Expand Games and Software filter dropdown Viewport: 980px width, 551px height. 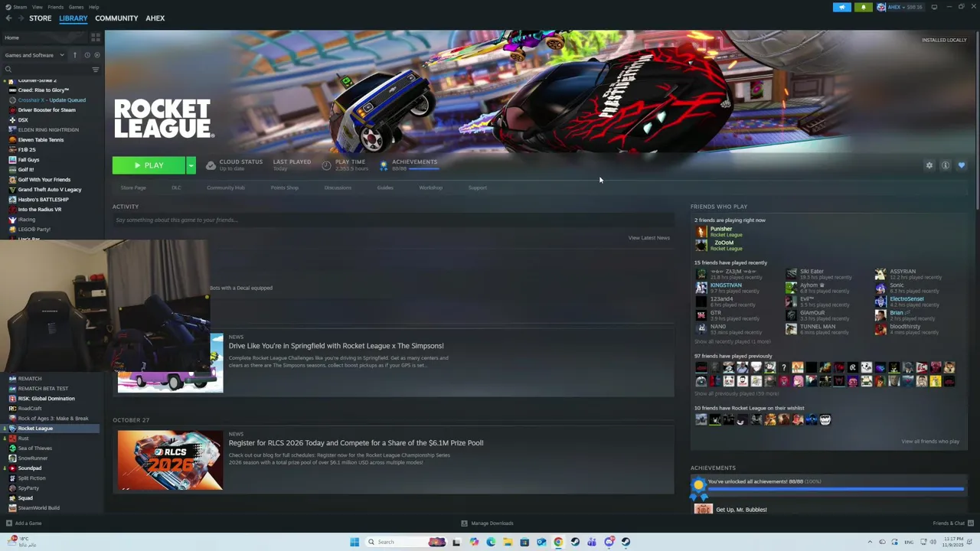click(34, 55)
